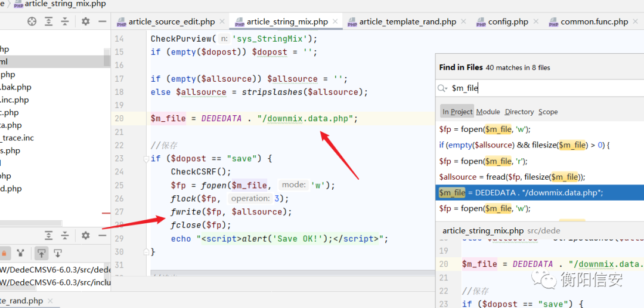Select the highlighted ml row in project tree
This screenshot has width=644, height=308.
coord(52,61)
